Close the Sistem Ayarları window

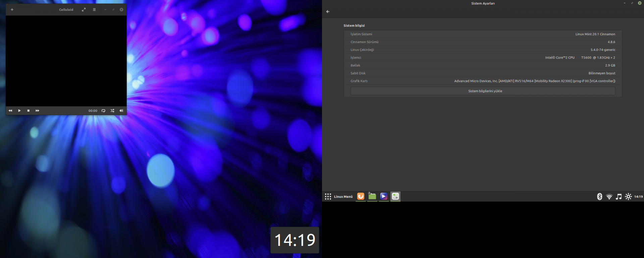640,3
